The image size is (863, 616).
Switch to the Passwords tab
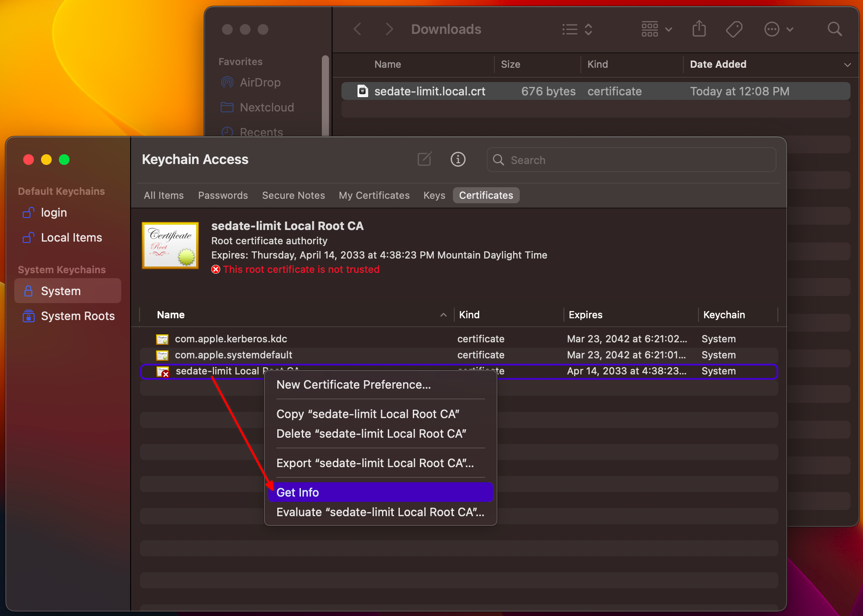[x=223, y=195]
